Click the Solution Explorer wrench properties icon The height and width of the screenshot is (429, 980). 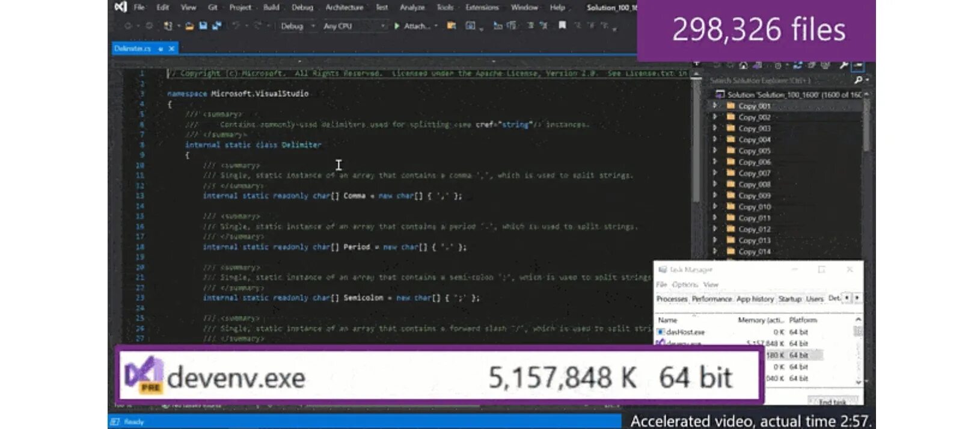(844, 65)
